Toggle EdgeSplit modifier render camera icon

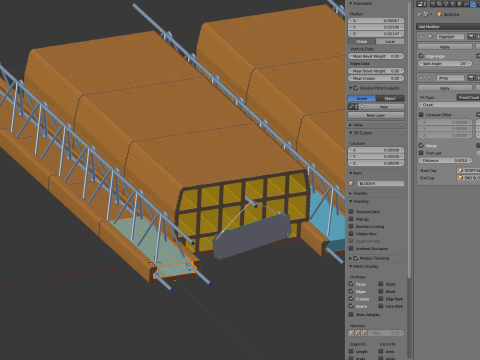tap(471, 37)
